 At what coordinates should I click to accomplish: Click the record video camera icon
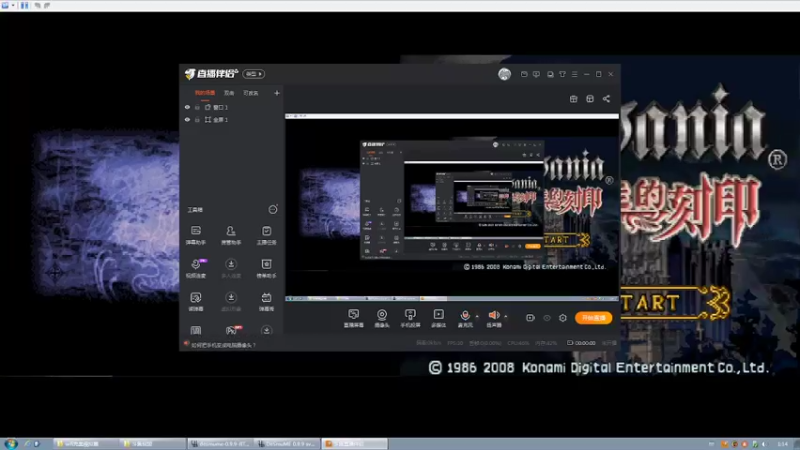tap(530, 318)
